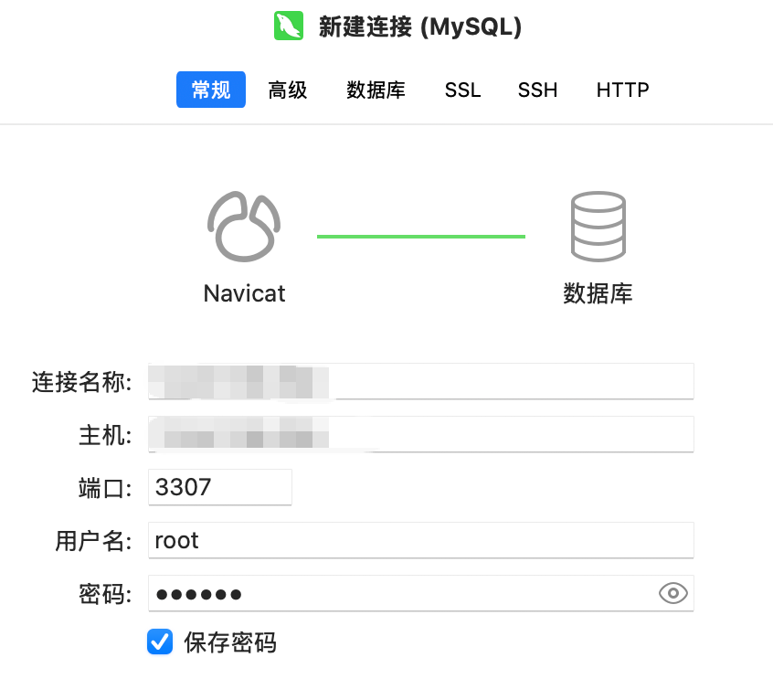
Task: Click the 端口 field showing 3307
Action: 220,487
